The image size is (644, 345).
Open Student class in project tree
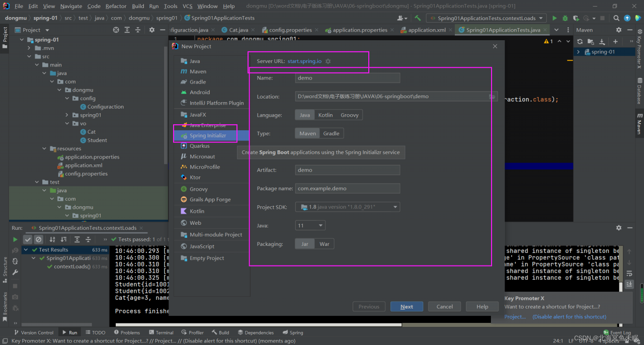click(x=97, y=140)
